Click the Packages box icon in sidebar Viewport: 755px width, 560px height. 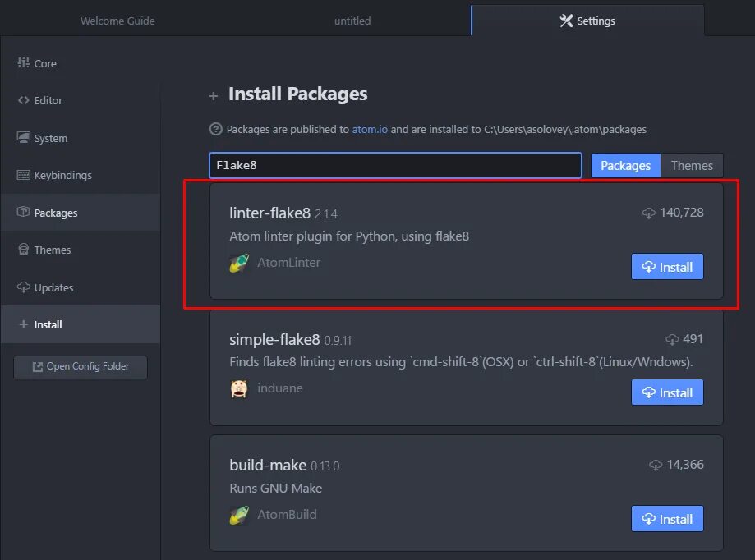23,212
